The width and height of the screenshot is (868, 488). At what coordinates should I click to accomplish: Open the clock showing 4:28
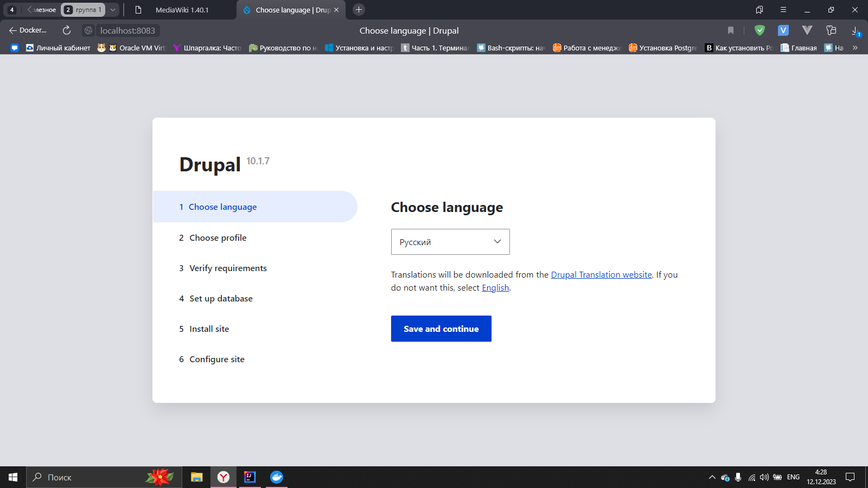(x=821, y=477)
